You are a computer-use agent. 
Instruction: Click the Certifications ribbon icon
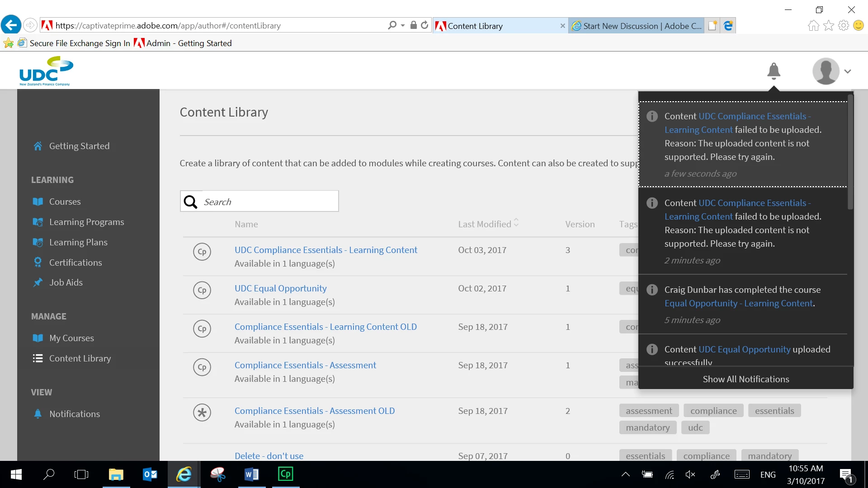pos(38,263)
